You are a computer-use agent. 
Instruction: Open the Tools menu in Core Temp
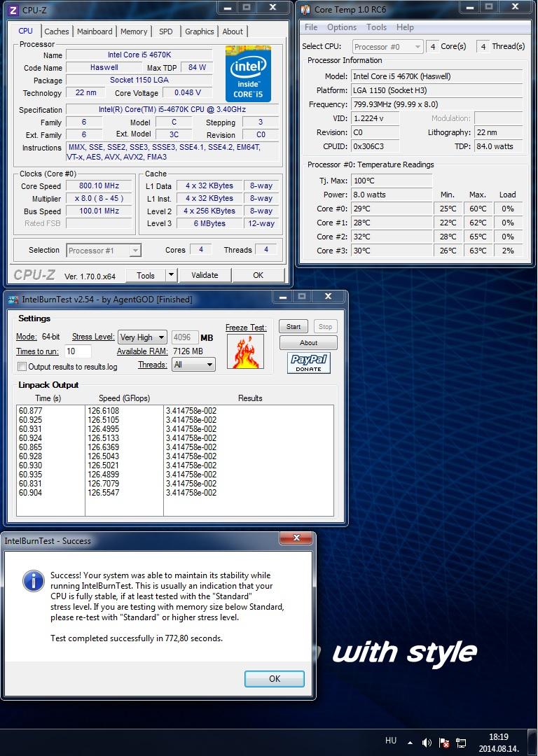coord(376,27)
